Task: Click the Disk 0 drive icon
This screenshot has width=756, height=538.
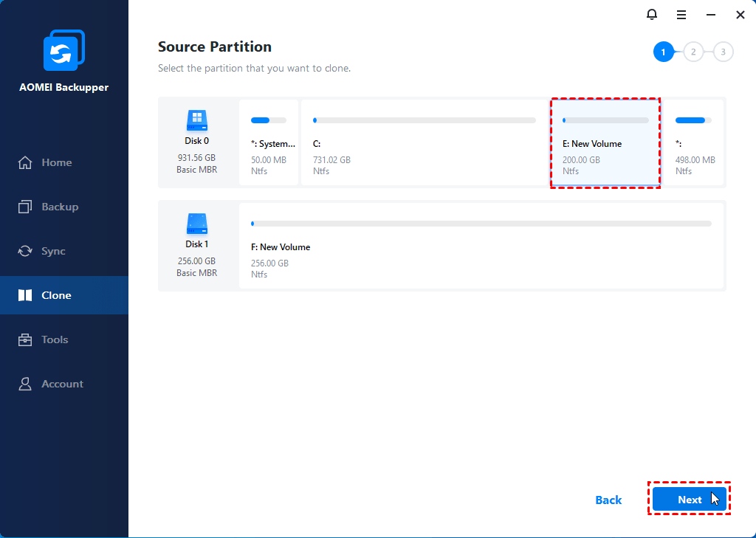Action: [197, 120]
